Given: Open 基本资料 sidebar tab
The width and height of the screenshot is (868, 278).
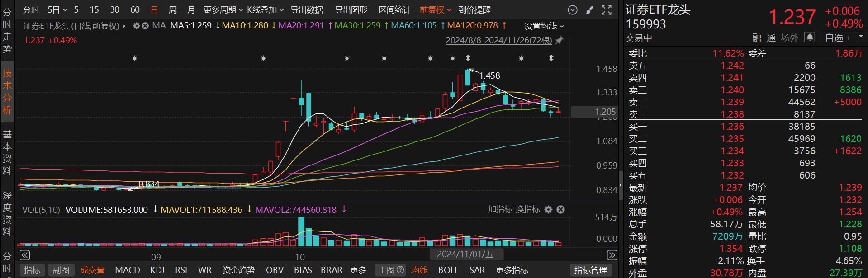Looking at the screenshot, I should click(7, 152).
